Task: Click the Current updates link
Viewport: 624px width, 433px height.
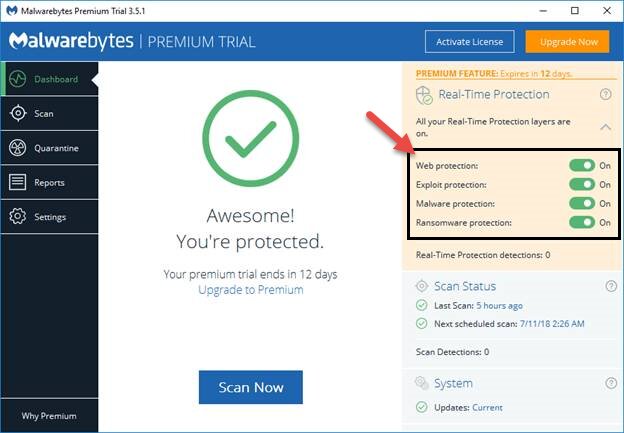Action: 487,408
